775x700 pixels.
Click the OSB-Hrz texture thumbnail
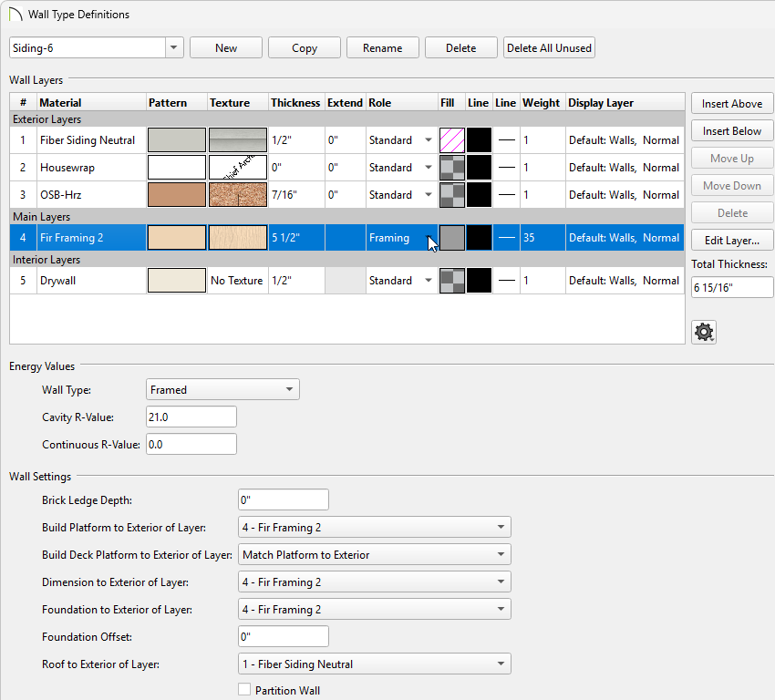coord(238,195)
